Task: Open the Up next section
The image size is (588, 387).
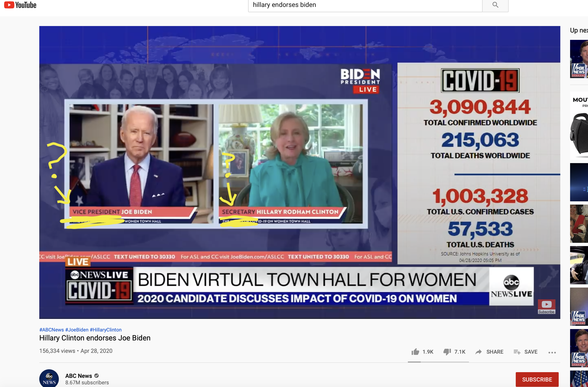Action: pyautogui.click(x=579, y=30)
